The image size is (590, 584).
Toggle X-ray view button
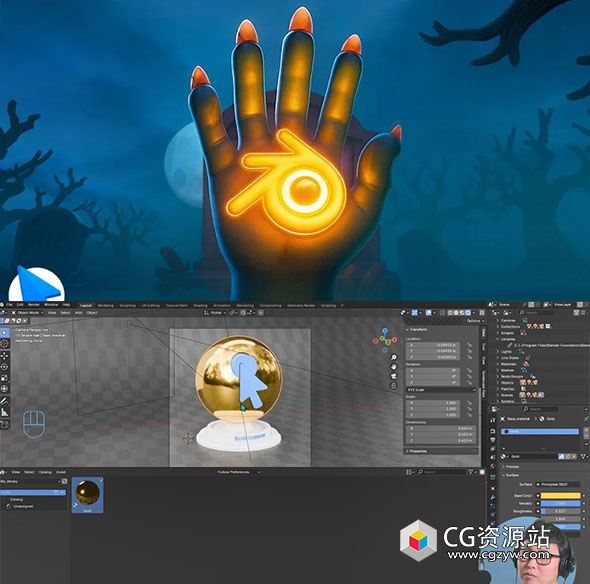pyautogui.click(x=442, y=313)
